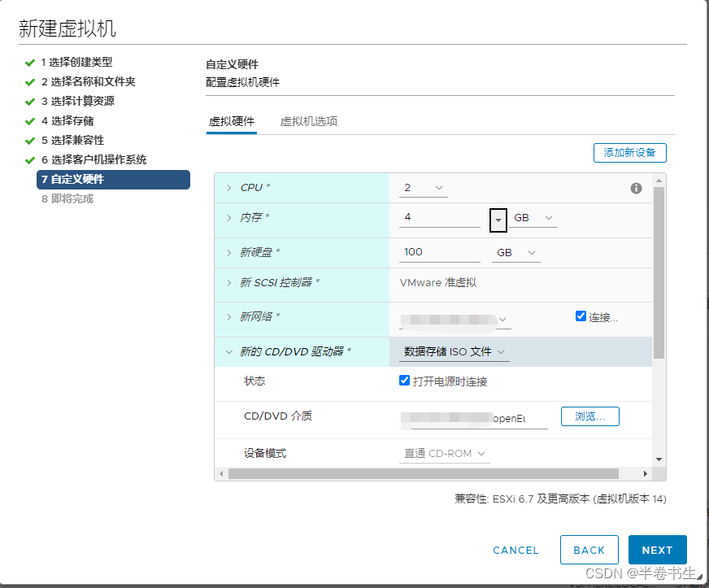Expand the CPU settings row
This screenshot has height=588, width=709.
coord(228,187)
